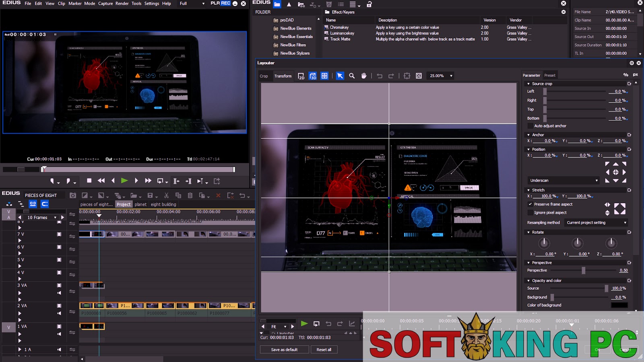This screenshot has width=644, height=362.
Task: Click the timeline snapshot camera icon
Action: 73,195
